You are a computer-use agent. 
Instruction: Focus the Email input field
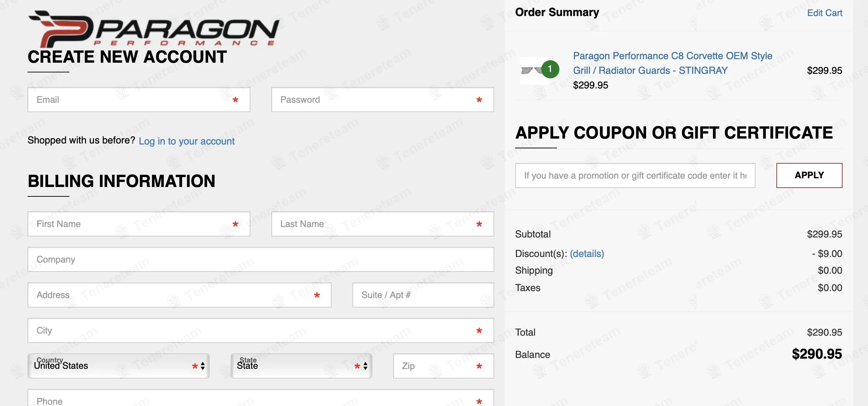(x=132, y=100)
